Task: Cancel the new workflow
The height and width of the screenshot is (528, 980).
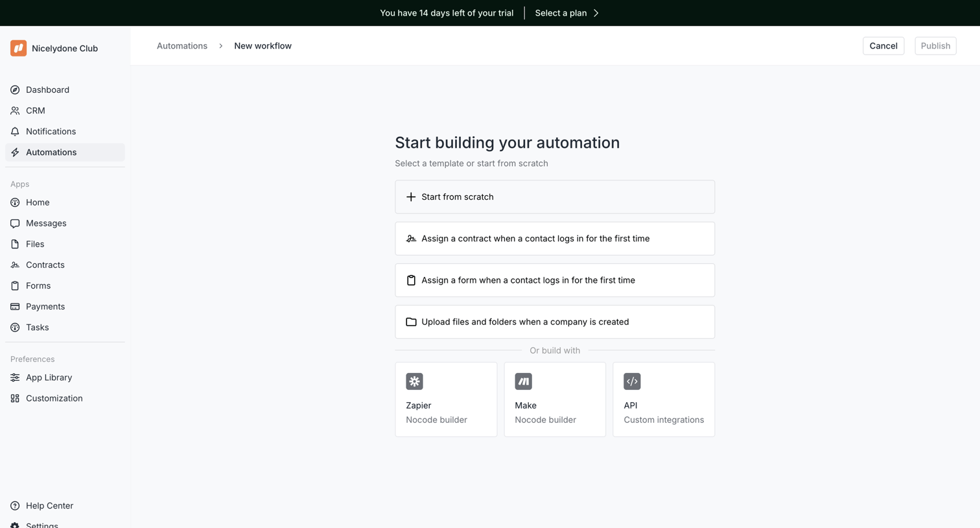Action: [x=883, y=45]
